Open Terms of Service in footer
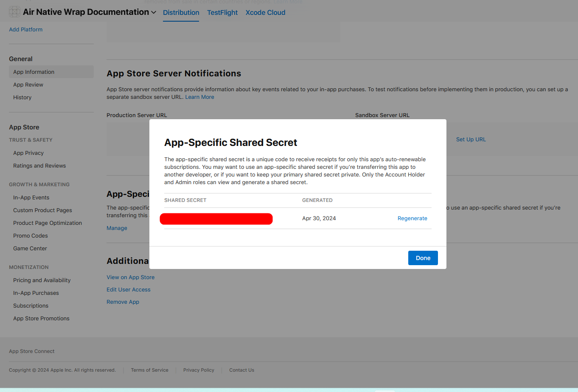This screenshot has height=392, width=578. 149,370
